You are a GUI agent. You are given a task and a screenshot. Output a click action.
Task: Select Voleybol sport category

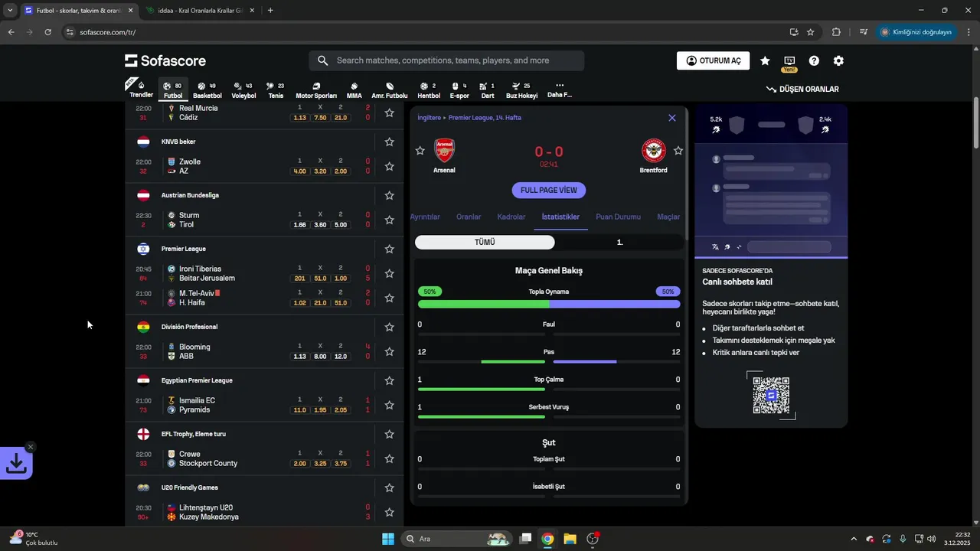coord(243,90)
